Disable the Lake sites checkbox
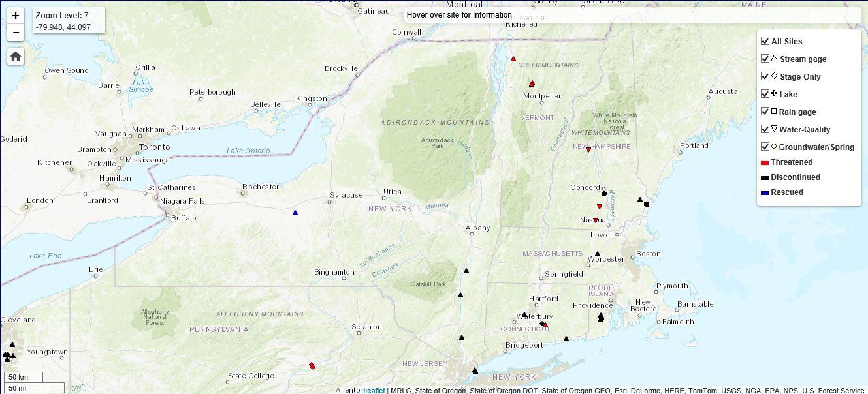The image size is (868, 394). tap(765, 94)
